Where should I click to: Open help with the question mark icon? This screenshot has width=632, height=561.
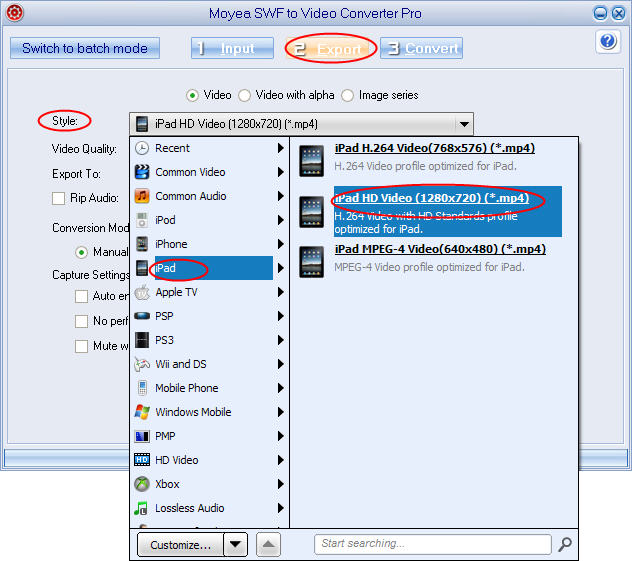(x=608, y=42)
